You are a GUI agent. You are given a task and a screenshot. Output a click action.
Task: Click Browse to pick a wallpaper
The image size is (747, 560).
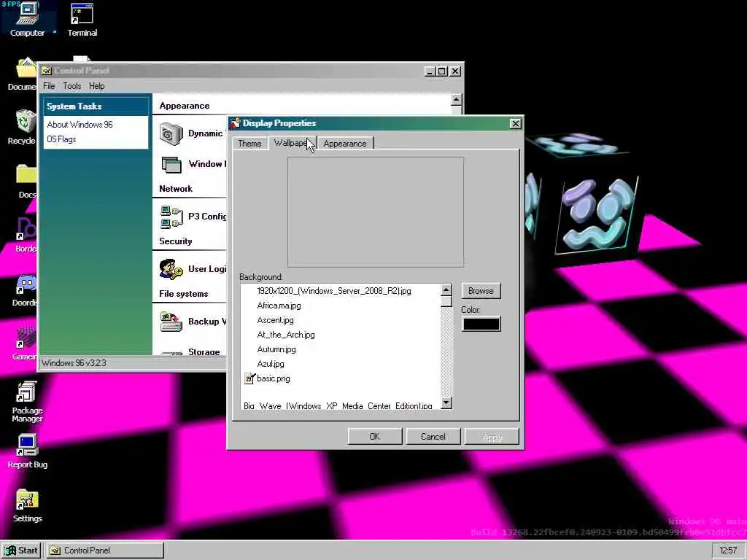[481, 291]
